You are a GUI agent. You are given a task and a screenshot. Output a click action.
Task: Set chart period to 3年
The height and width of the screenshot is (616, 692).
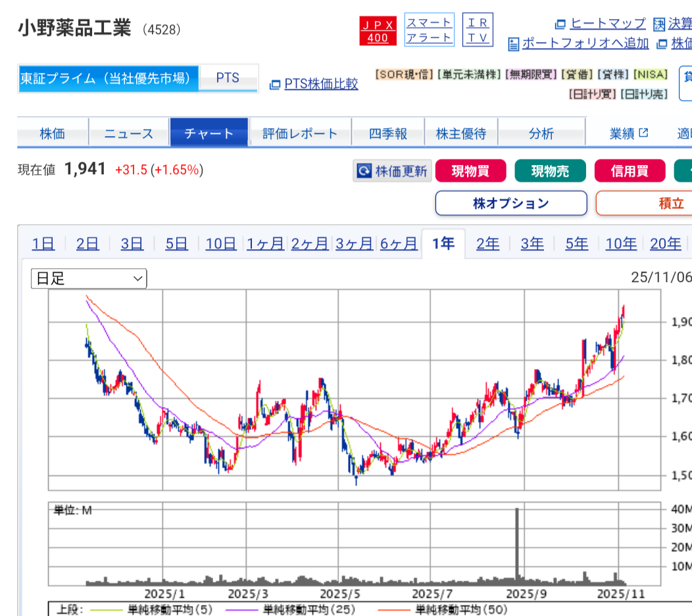(x=532, y=243)
